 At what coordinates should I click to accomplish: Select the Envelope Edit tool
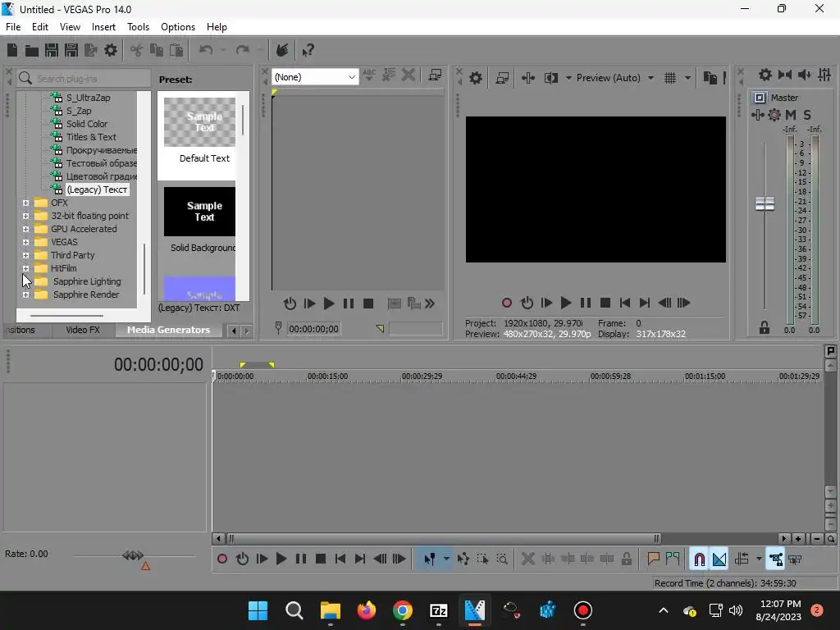click(463, 559)
